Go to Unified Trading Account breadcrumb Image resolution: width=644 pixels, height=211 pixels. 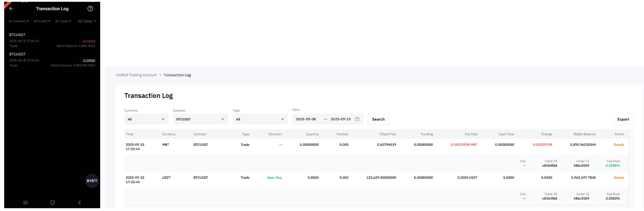click(x=136, y=75)
